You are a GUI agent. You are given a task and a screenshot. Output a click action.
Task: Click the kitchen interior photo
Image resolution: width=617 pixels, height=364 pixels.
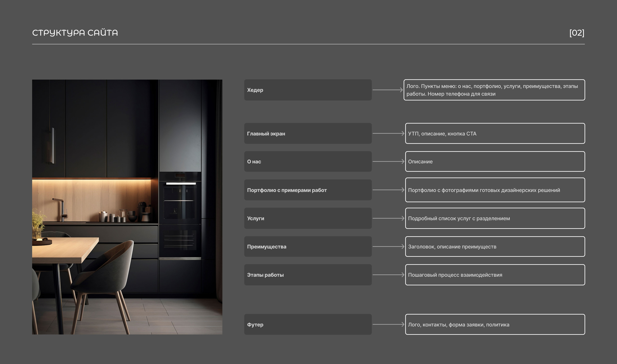click(x=127, y=207)
